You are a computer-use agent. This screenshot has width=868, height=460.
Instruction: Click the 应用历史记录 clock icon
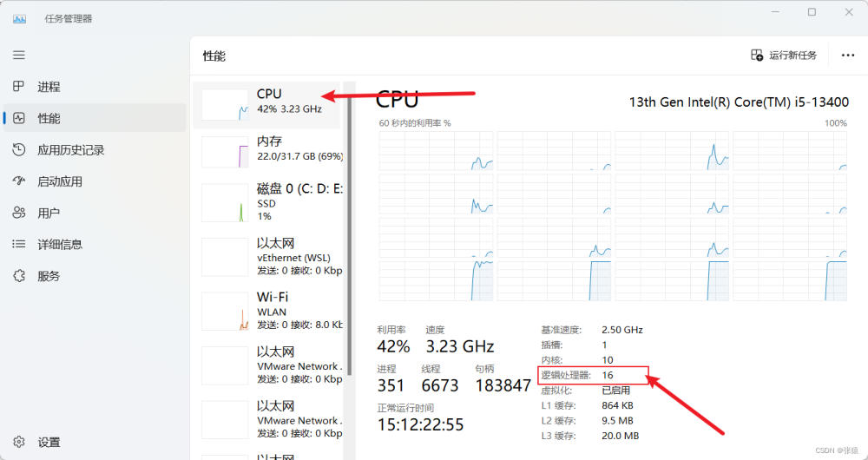point(19,149)
